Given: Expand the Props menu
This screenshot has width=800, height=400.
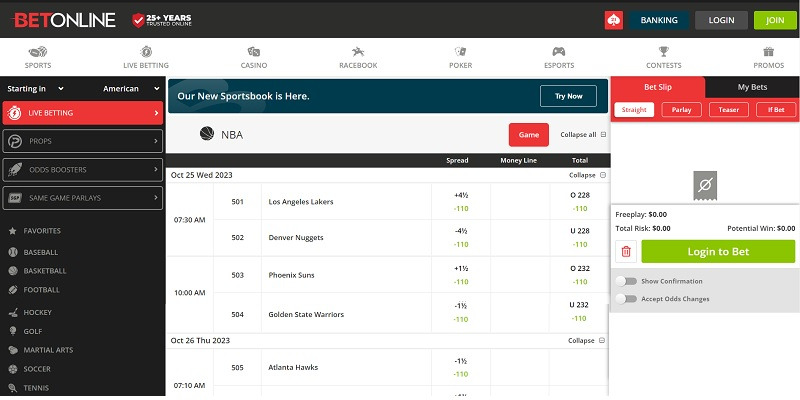Looking at the screenshot, I should [82, 142].
